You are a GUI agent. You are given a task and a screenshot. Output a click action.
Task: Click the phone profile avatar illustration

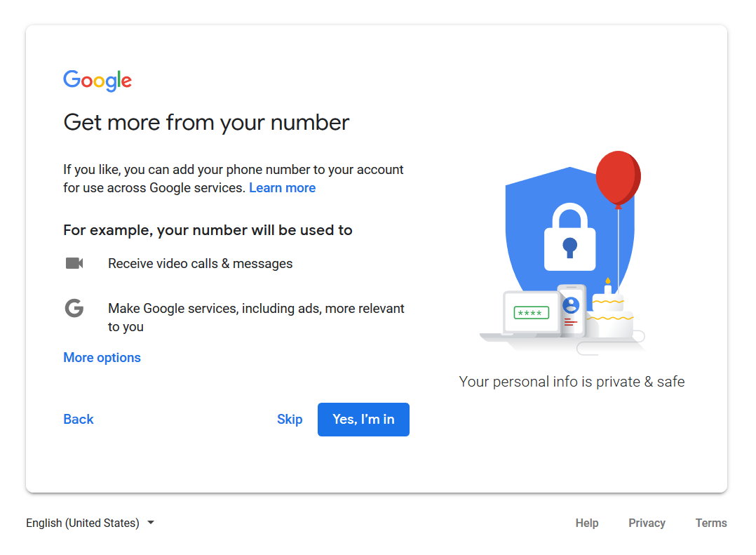coord(571,305)
